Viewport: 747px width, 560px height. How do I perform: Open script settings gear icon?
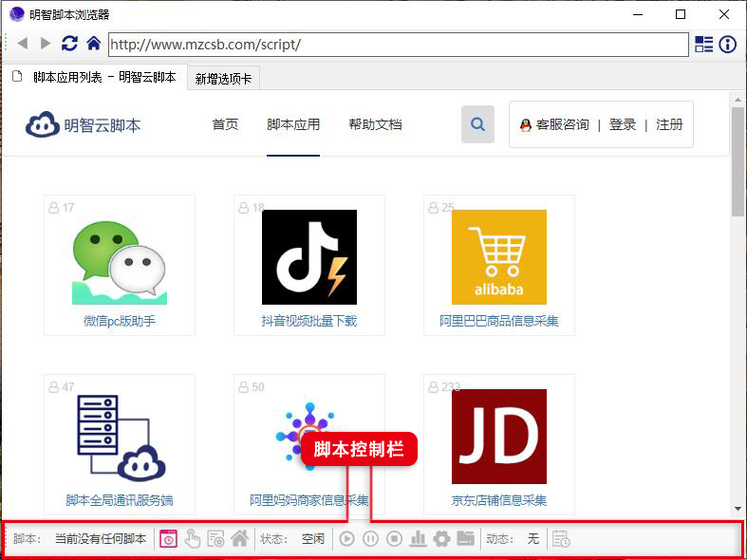tap(441, 539)
